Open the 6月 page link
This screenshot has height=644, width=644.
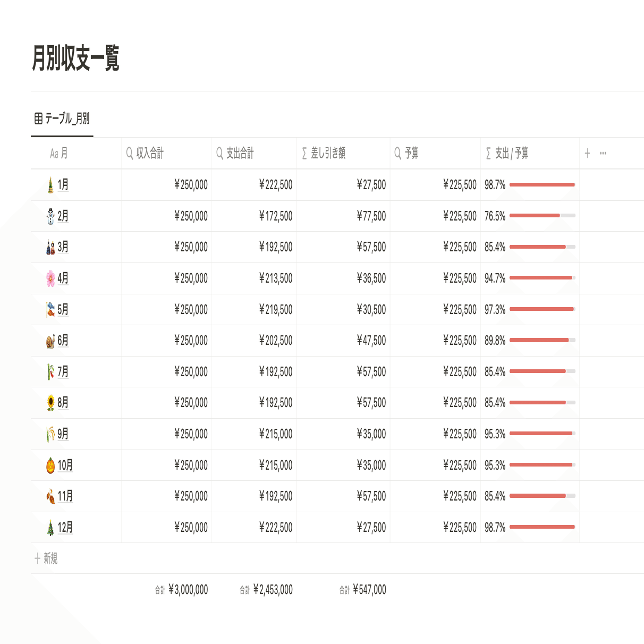pos(63,341)
